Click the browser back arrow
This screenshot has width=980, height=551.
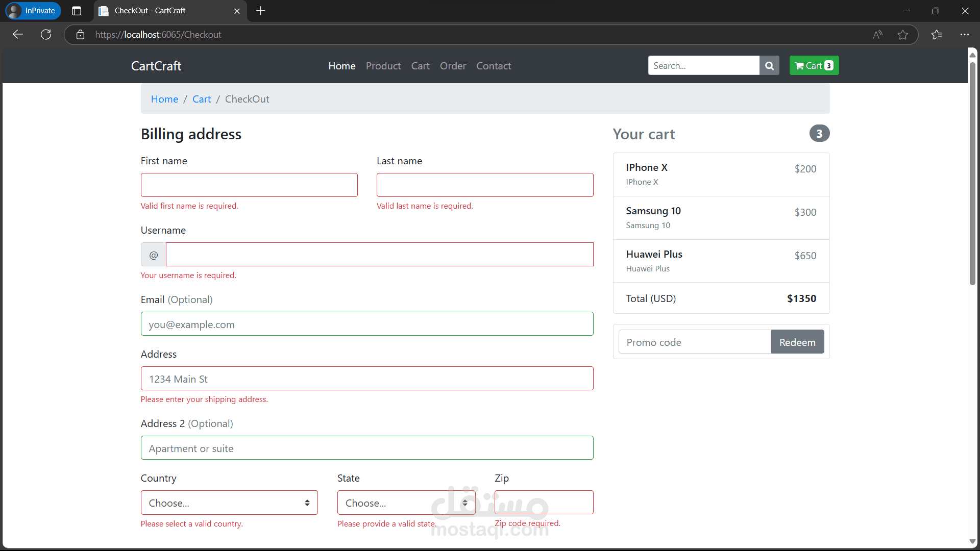pos(18,35)
